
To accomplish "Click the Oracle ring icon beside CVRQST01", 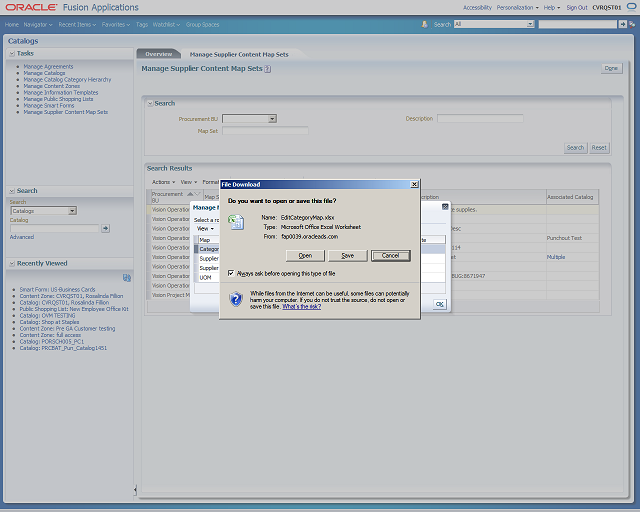I will click(631, 7).
